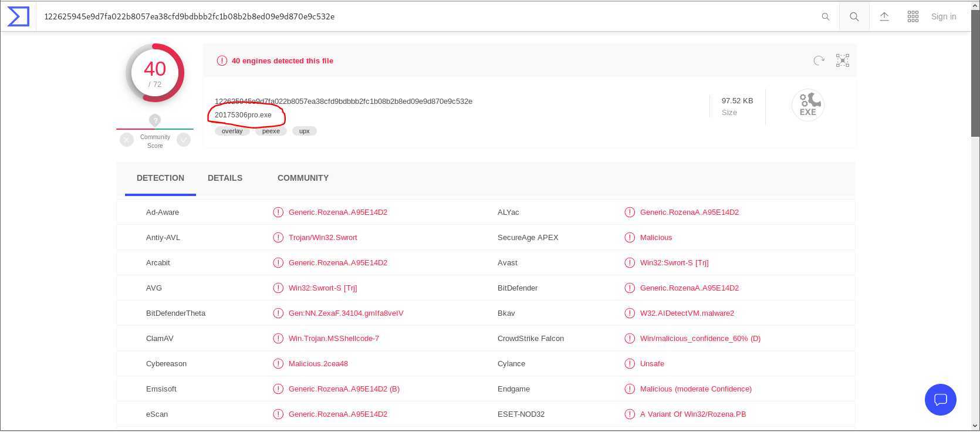Select W32.AIDetectVM.malware2 result text
The width and height of the screenshot is (980, 432).
687,313
